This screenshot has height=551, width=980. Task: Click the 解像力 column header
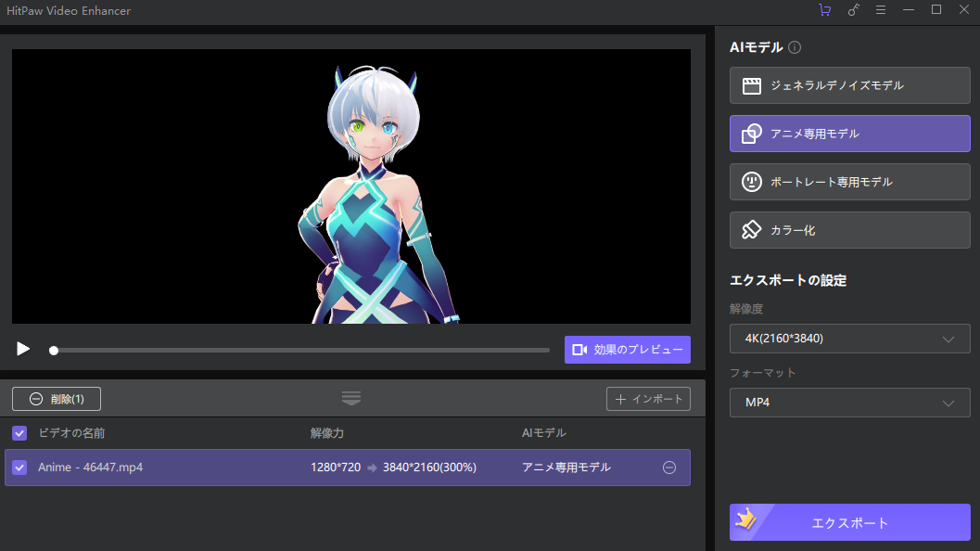(x=327, y=433)
